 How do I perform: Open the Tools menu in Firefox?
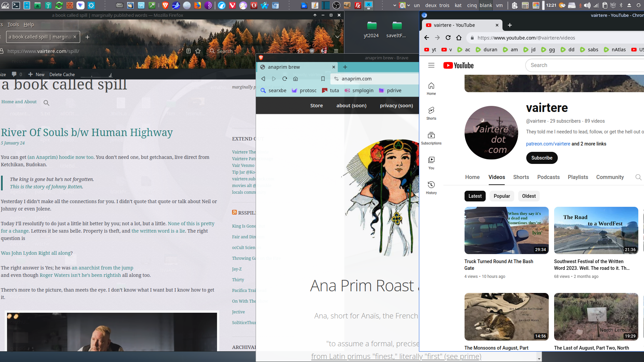click(13, 24)
